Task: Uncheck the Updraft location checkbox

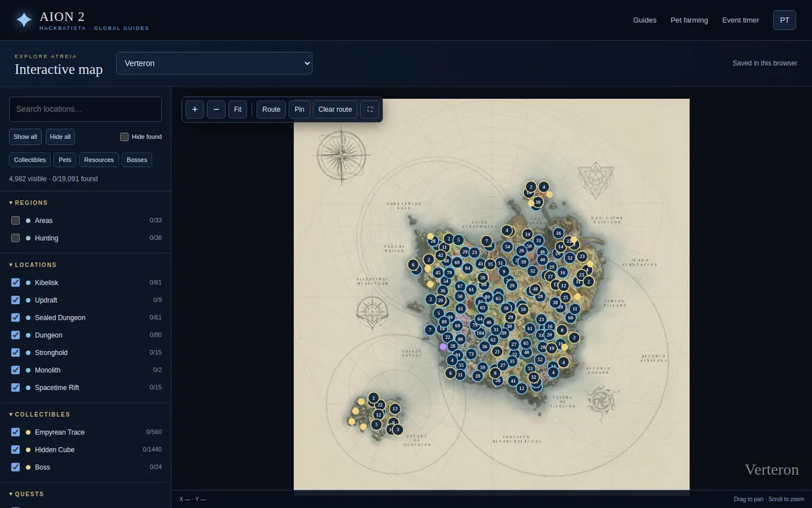Action: click(x=16, y=300)
